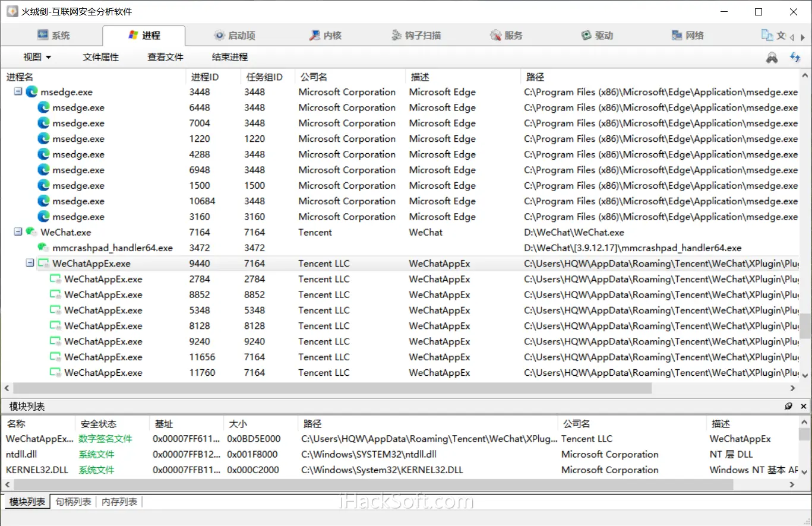The height and width of the screenshot is (526, 812).
Task: Select the WeChatAppEx.exe icon with PID 2784
Action: [55, 279]
